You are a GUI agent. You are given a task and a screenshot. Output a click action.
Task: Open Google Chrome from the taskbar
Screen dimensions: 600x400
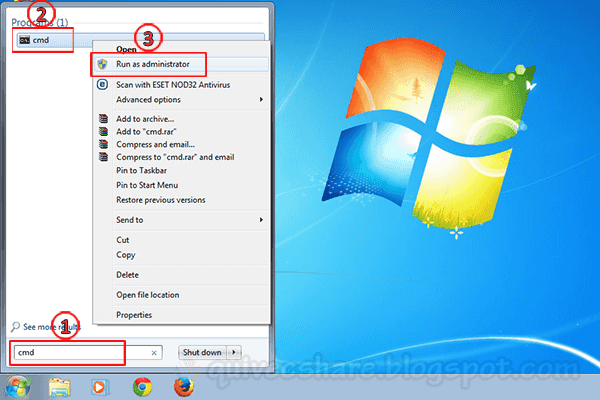click(x=142, y=387)
